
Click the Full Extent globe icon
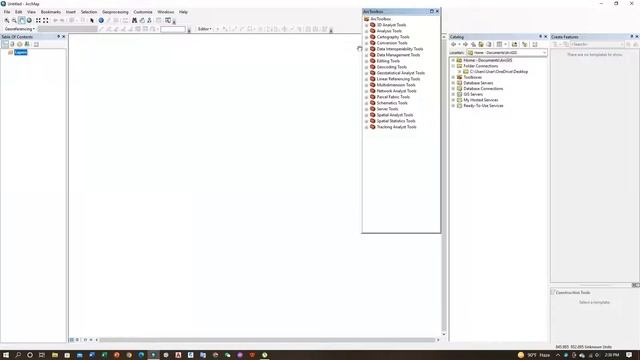[x=29, y=20]
